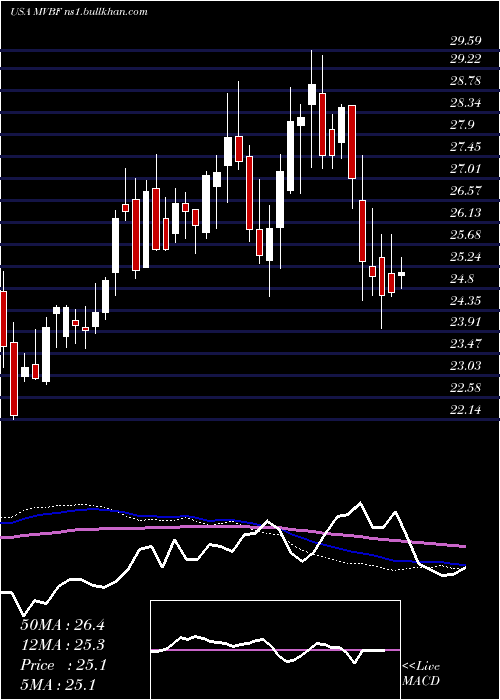Image resolution: width=500 pixels, height=700 pixels.
Task: Select the 29.59 price axis label
Action: pos(466,41)
